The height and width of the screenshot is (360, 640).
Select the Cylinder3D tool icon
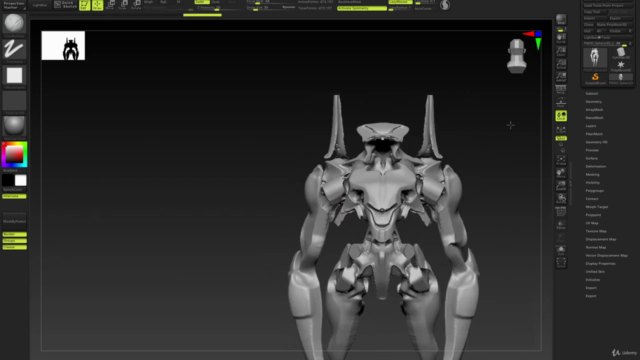(621, 53)
